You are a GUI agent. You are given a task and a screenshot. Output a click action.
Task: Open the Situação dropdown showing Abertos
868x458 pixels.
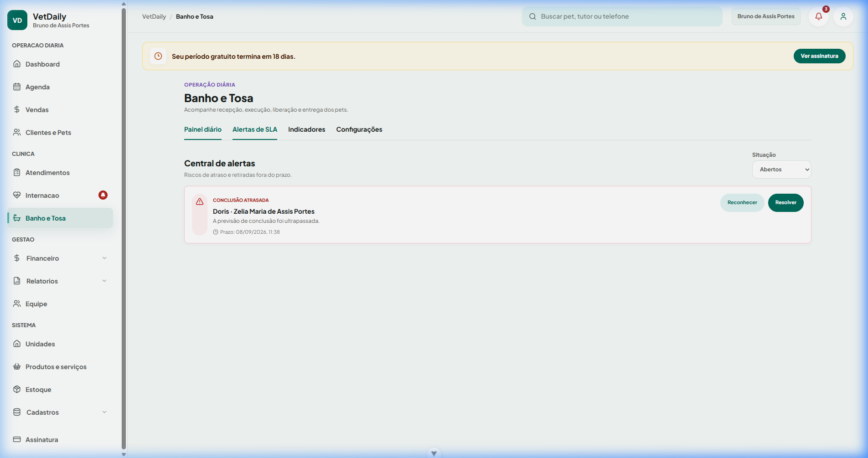click(782, 170)
